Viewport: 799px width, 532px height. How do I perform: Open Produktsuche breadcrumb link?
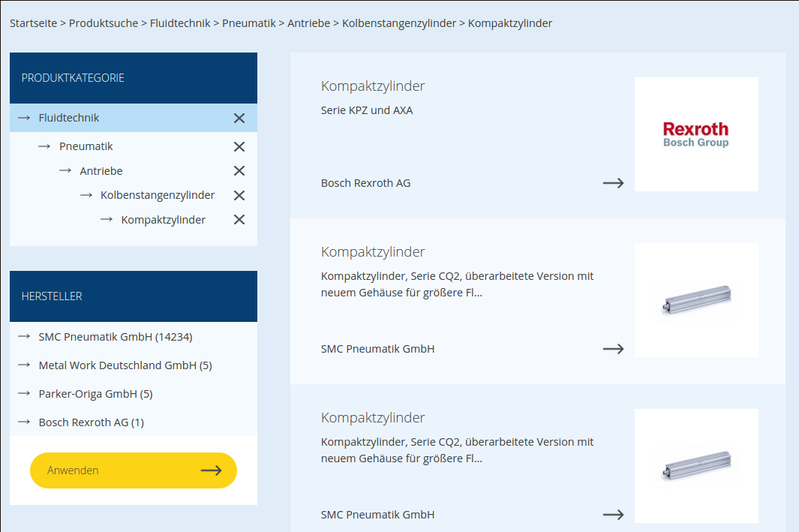(x=104, y=23)
